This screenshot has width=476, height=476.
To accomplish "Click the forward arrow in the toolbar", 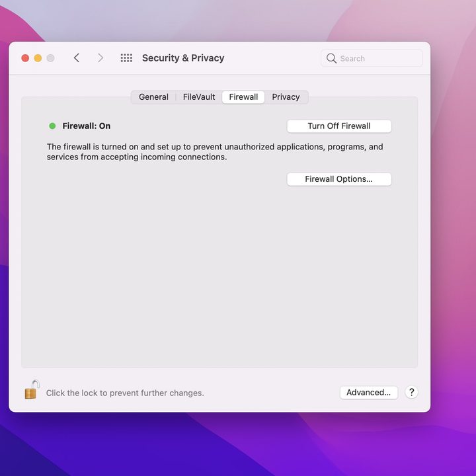I will click(100, 58).
